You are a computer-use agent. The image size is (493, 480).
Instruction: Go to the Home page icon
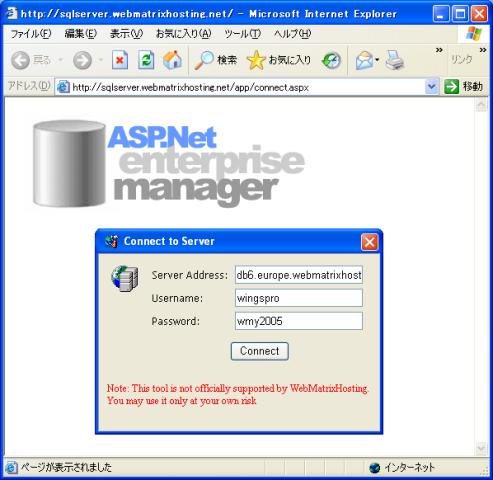(172, 60)
